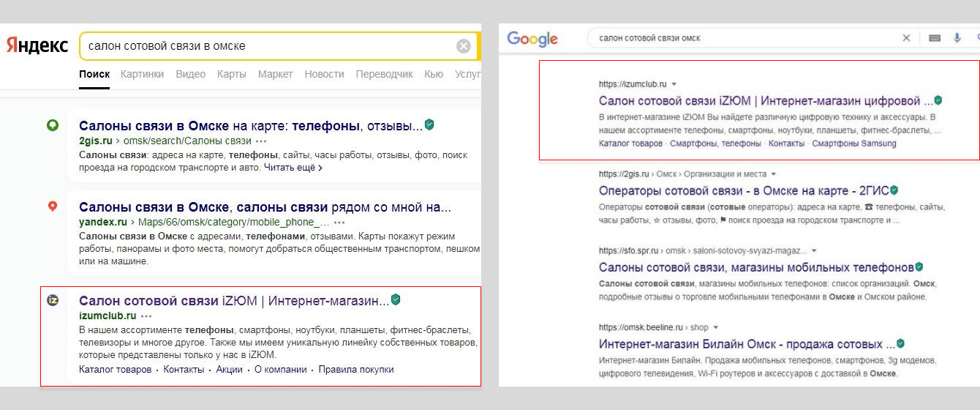Viewport: 980px width, 410px height.
Task: Open more options dots for 2gis.ru result
Action: (x=261, y=141)
